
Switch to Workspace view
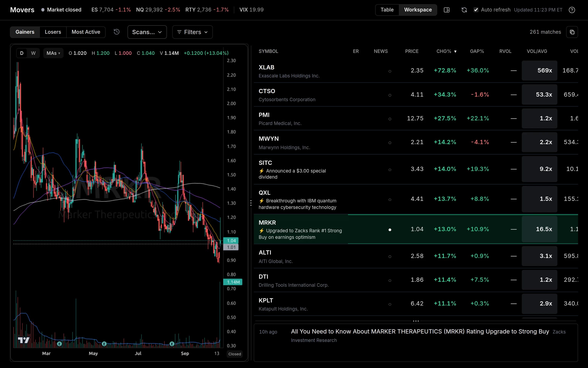(418, 10)
